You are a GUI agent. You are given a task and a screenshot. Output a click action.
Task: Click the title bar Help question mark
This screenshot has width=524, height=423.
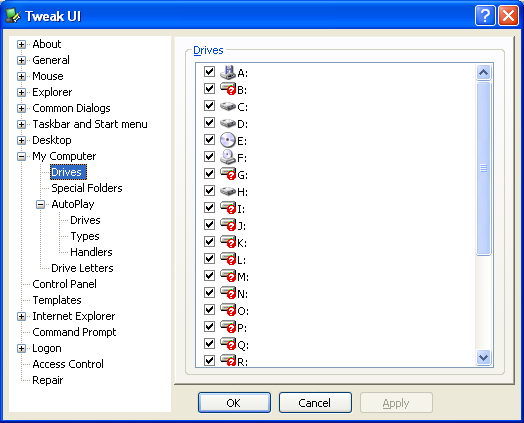[x=485, y=15]
